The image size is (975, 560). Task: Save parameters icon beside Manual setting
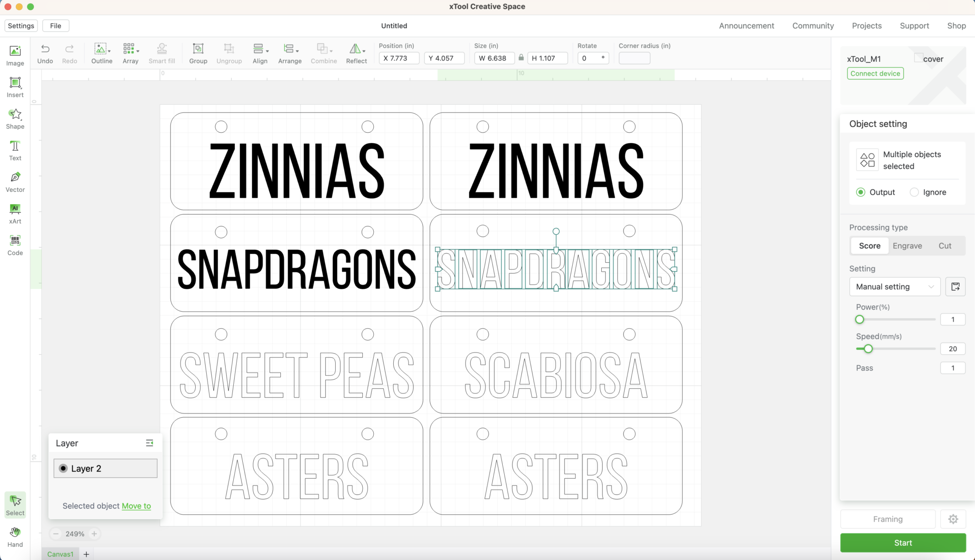click(x=955, y=286)
